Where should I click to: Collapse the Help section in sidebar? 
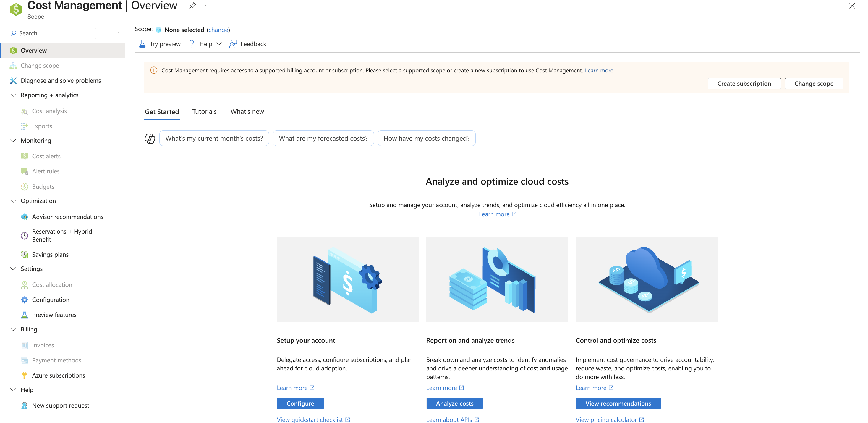13,390
